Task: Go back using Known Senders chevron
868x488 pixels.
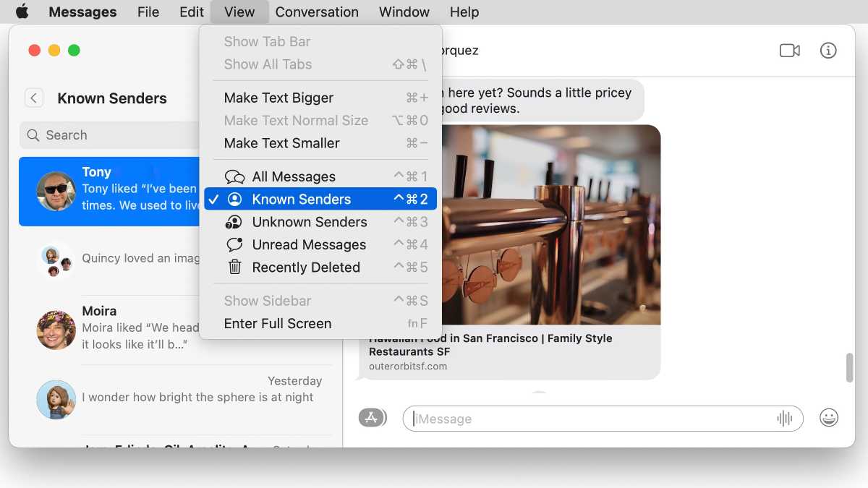Action: pos(34,98)
